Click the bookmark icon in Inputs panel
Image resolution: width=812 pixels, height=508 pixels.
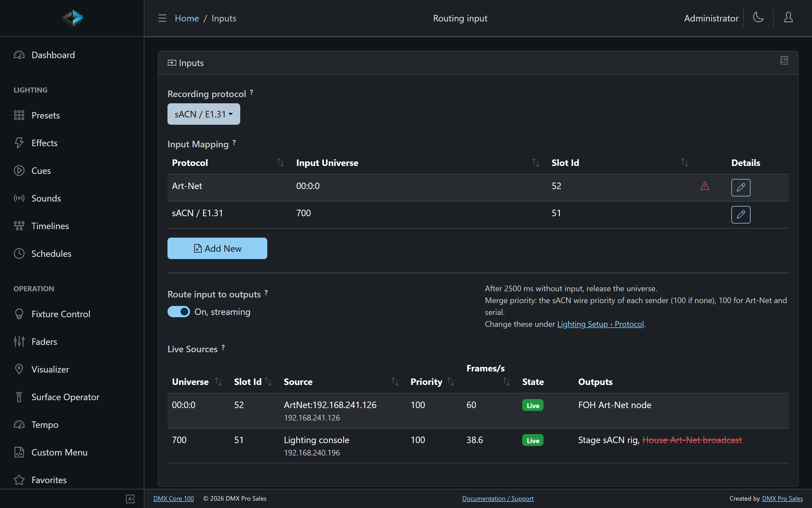[784, 60]
